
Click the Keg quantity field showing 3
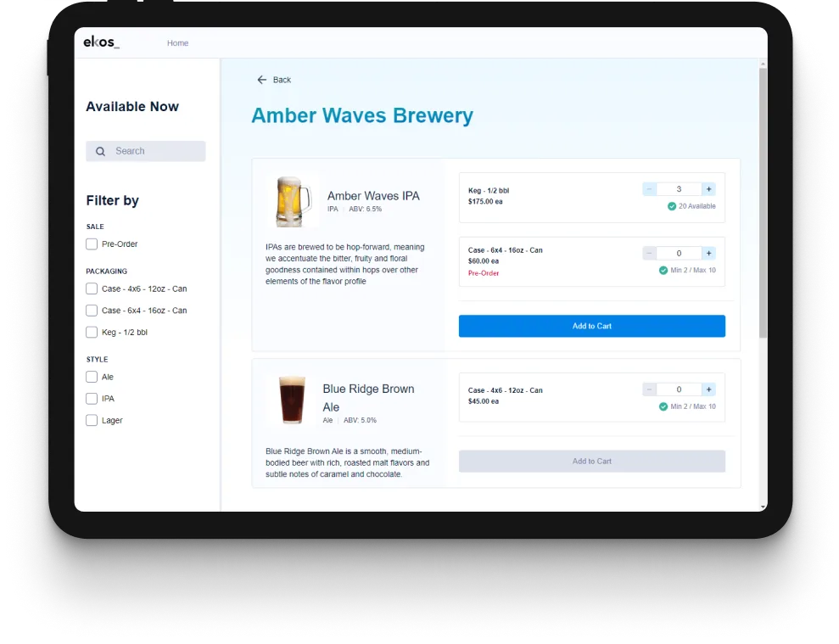(679, 189)
